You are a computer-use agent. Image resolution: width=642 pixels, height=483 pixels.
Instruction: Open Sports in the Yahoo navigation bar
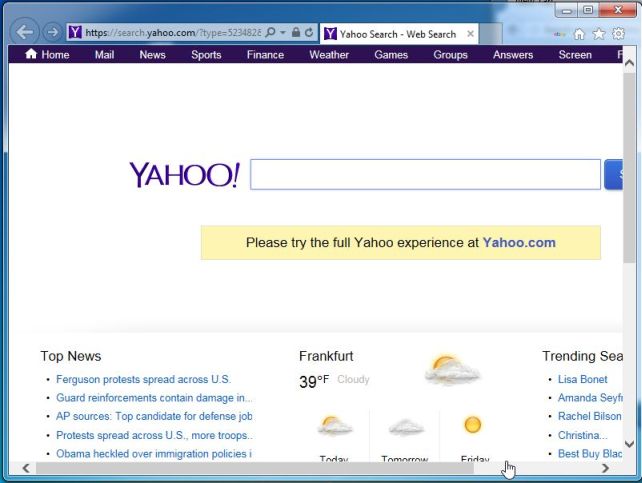tap(206, 55)
